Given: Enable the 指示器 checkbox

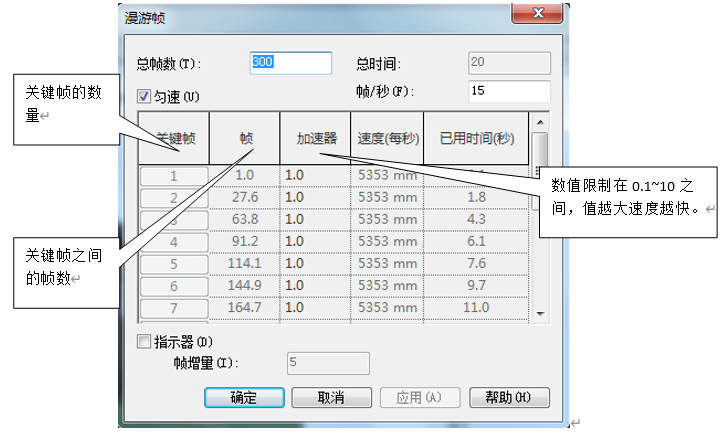Looking at the screenshot, I should click(144, 342).
